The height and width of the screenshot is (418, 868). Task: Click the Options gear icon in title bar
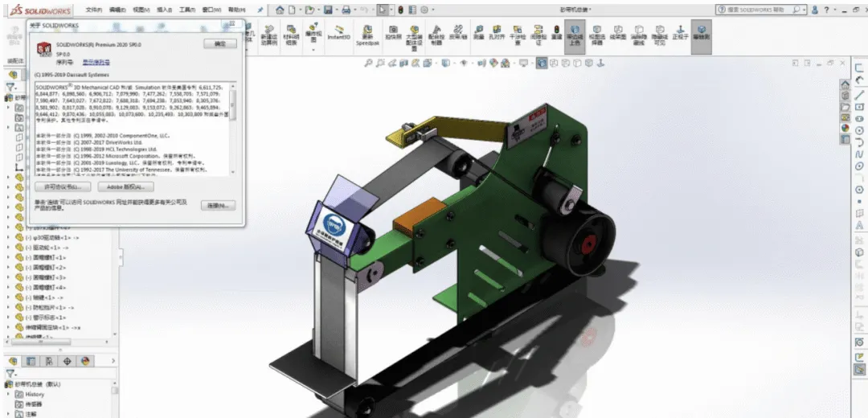click(x=424, y=10)
